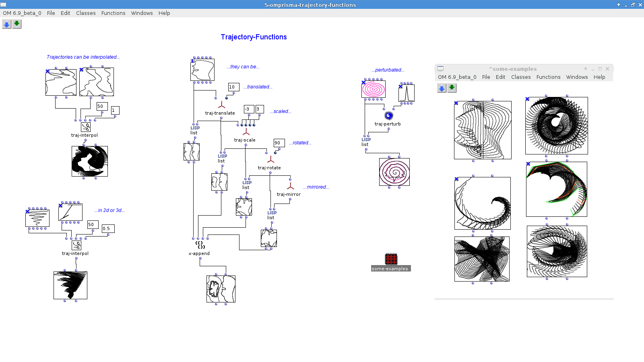Image resolution: width=644 pixels, height=362 pixels.
Task: Select the traj-rotate function box icon
Action: tap(270, 160)
